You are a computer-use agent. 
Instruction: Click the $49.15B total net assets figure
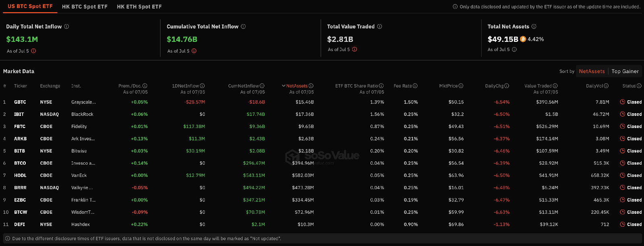[x=503, y=39]
